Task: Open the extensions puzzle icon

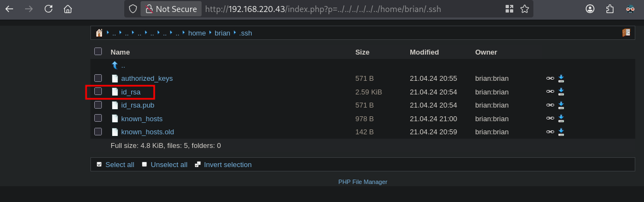Action: pos(610,9)
